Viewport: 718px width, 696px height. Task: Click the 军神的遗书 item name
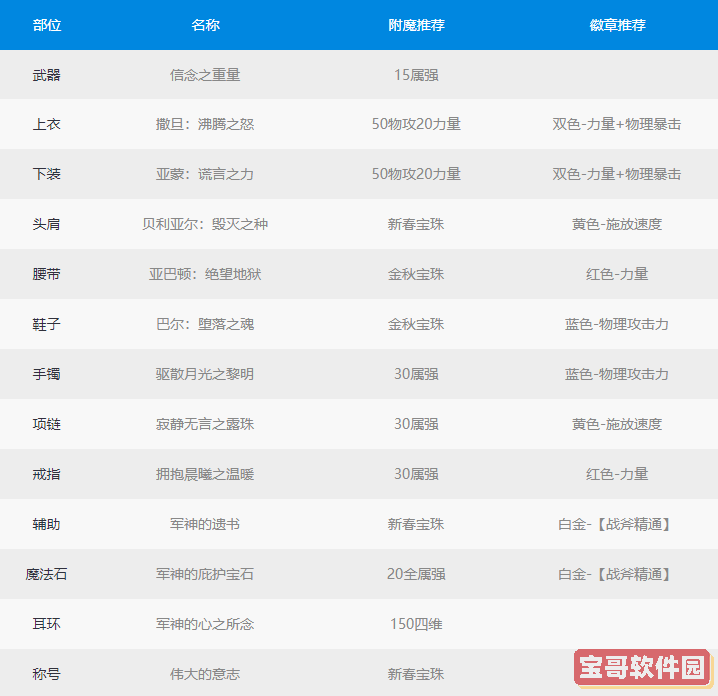click(x=205, y=524)
